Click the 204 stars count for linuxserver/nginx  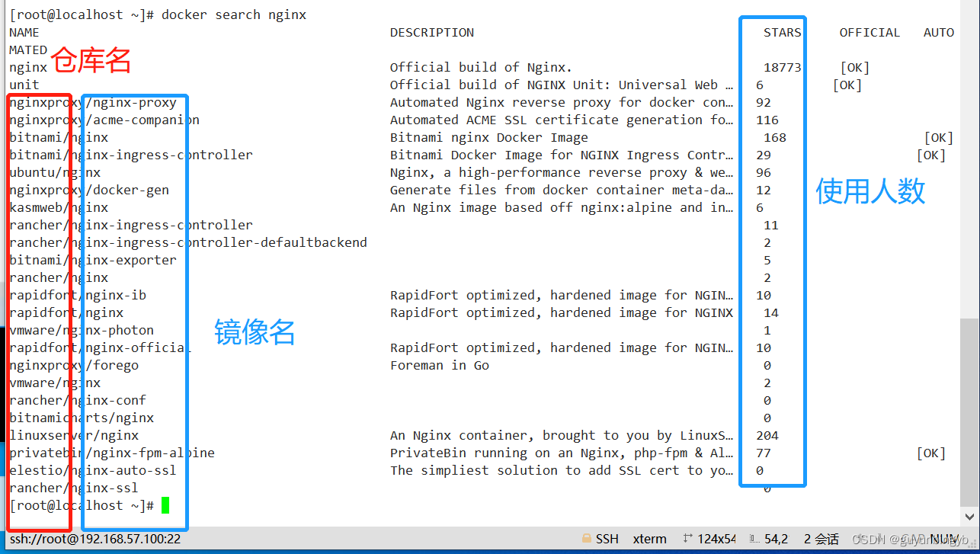[767, 435]
